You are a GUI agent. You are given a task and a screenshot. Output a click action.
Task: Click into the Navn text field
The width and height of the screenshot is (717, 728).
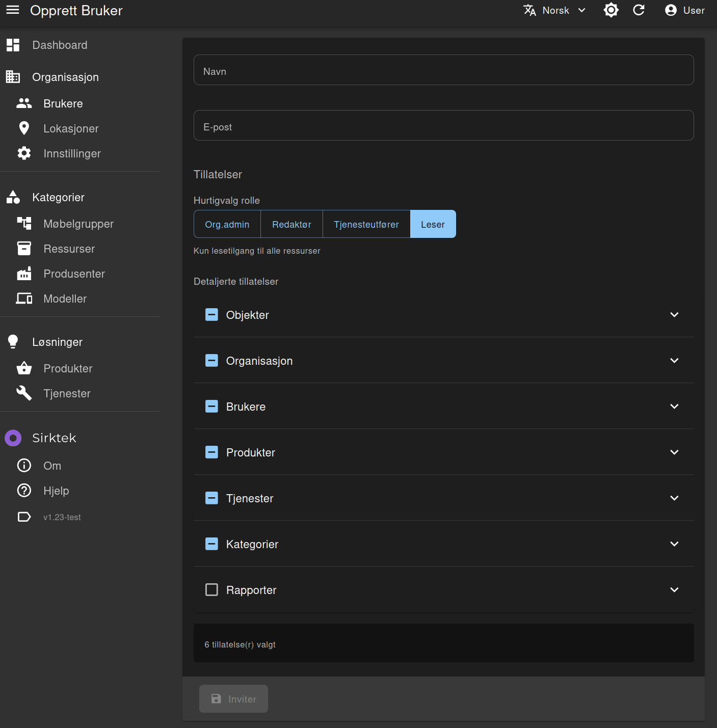pyautogui.click(x=443, y=70)
